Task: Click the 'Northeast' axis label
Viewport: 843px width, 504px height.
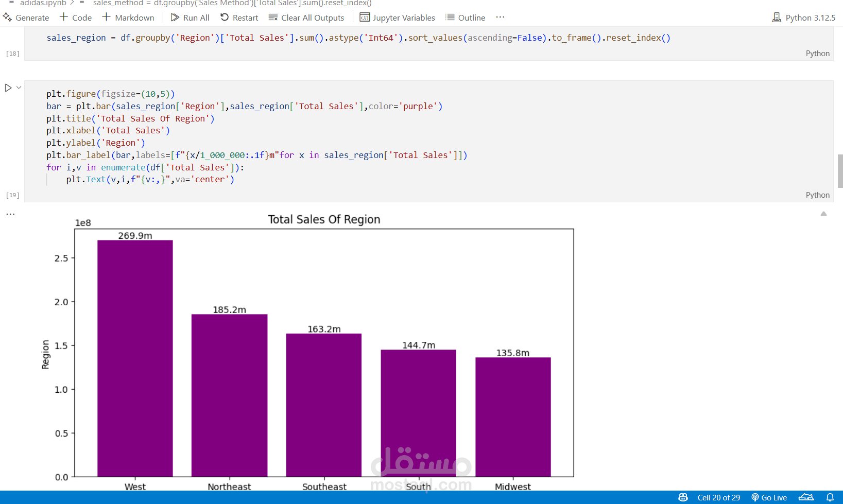Action: tap(229, 486)
